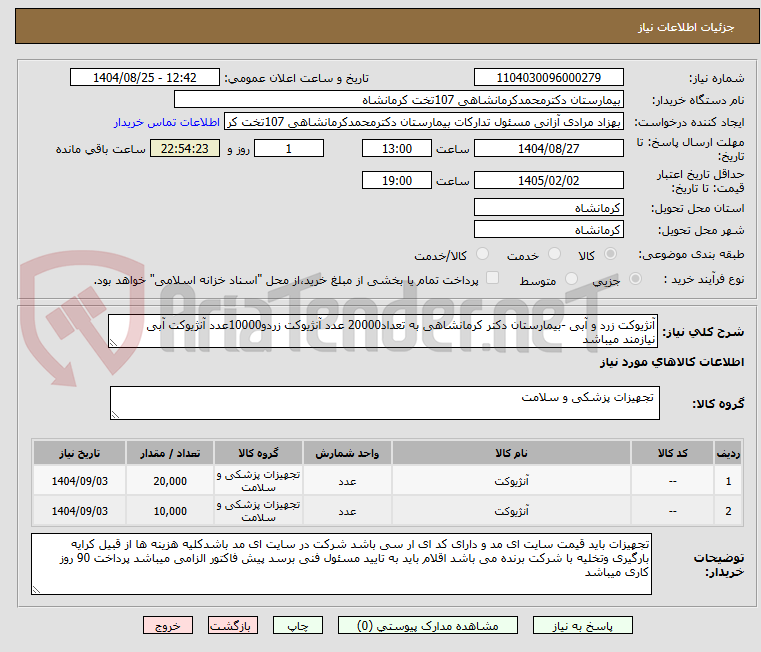Click the توضیحات خریدار label
This screenshot has width=761, height=652.
pos(719,565)
